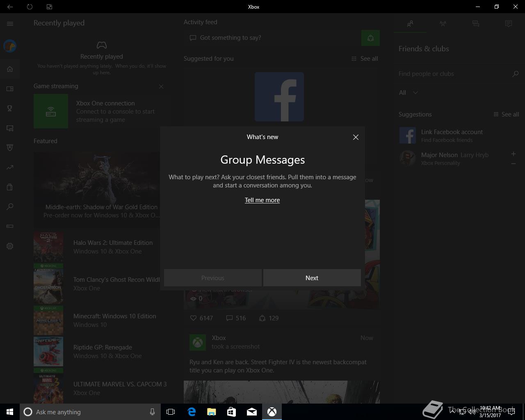This screenshot has width=525, height=420.
Task: Open Xbox poster name in feed
Action: (219, 338)
